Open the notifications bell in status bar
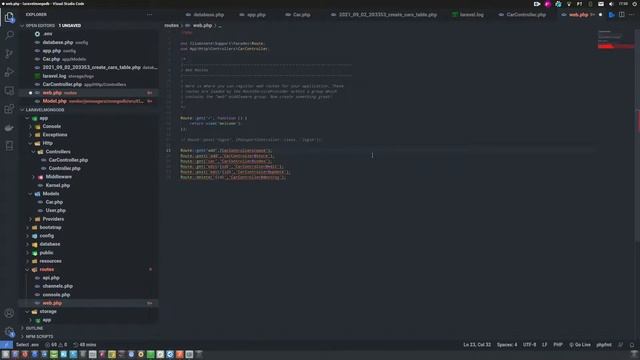The height and width of the screenshot is (360, 640). (x=632, y=345)
